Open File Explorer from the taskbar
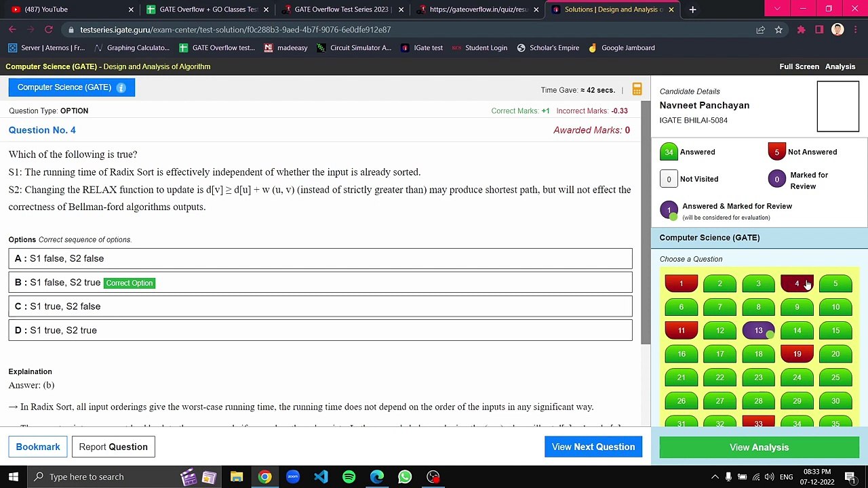 [x=237, y=477]
